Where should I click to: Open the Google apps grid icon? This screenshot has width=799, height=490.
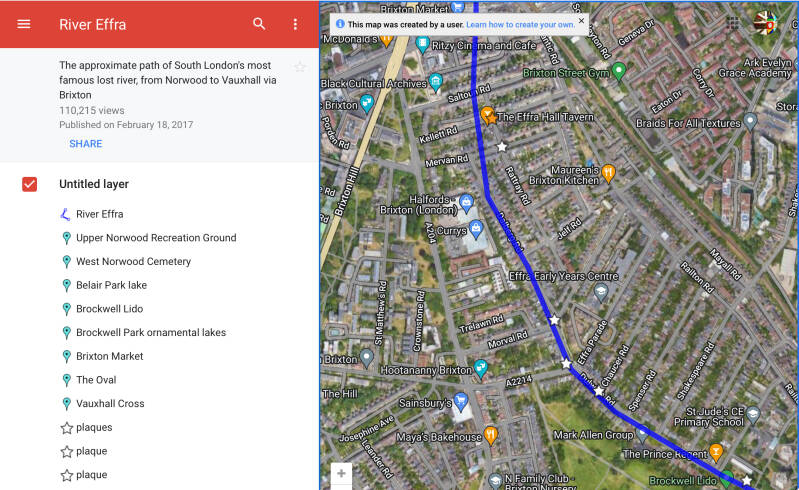coord(733,23)
